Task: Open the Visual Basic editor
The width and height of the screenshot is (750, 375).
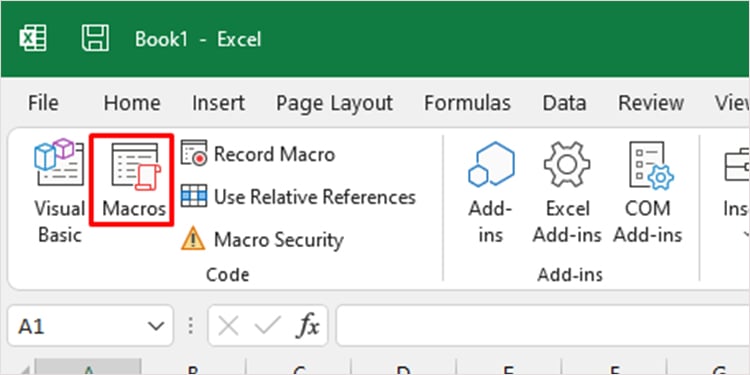Action: [59, 191]
